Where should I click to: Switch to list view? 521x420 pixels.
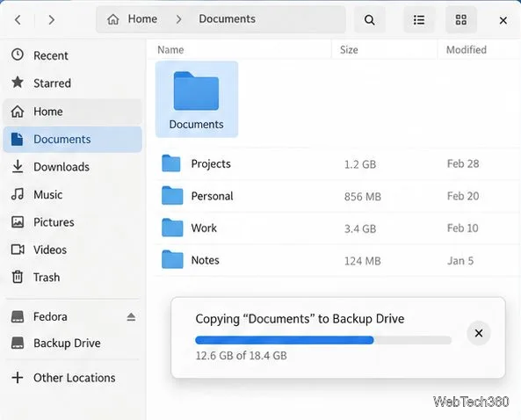(x=419, y=20)
